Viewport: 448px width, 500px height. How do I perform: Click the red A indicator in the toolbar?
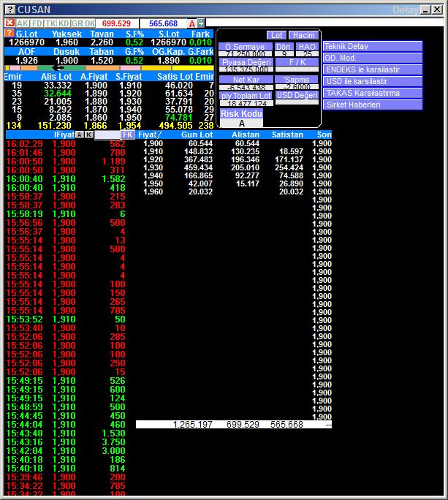[192, 23]
